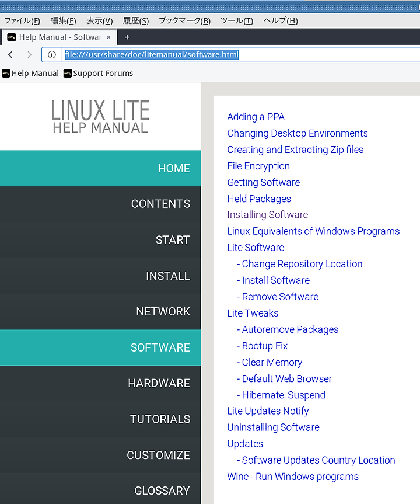Screen dimensions: 420x504
Task: Click the browser Back arrow button
Action: [10, 55]
